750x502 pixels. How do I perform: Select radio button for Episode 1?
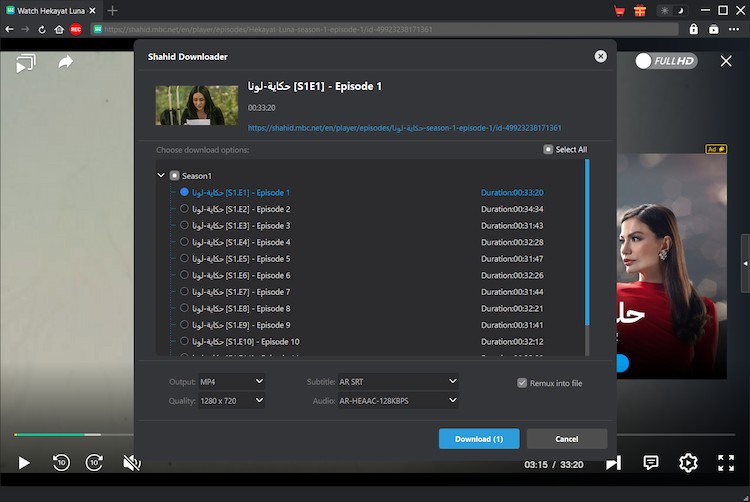pos(184,192)
